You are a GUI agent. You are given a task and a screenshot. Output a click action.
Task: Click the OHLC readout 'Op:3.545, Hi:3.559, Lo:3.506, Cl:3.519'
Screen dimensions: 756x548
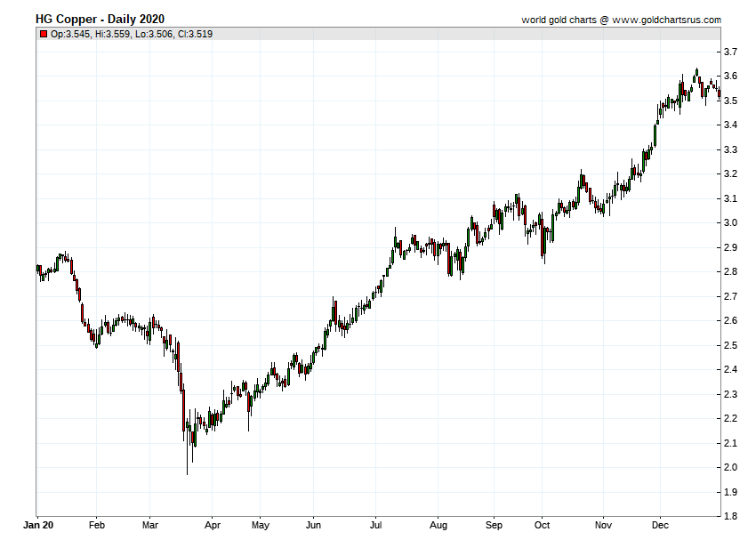tap(132, 34)
